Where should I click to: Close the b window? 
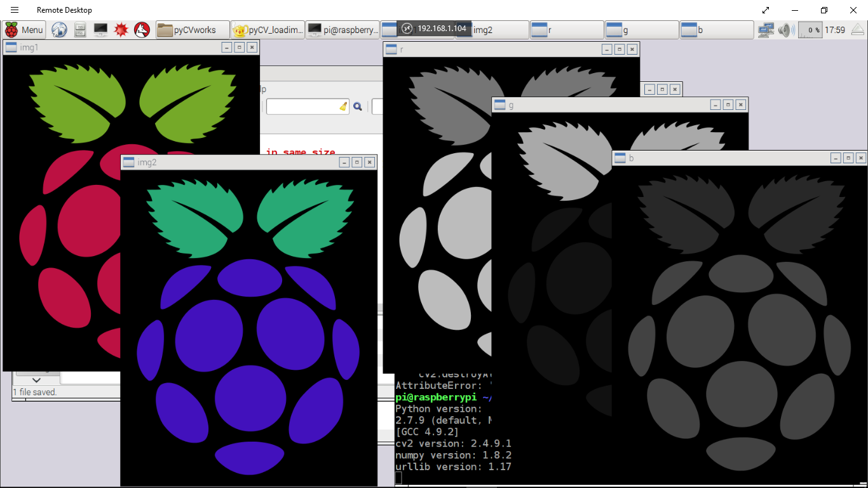[x=861, y=158]
